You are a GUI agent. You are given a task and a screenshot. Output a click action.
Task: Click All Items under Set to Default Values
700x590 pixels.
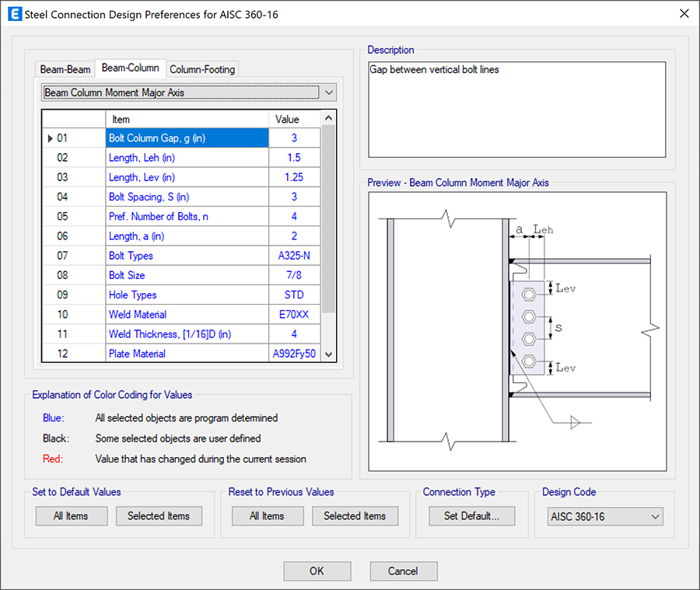pyautogui.click(x=71, y=515)
